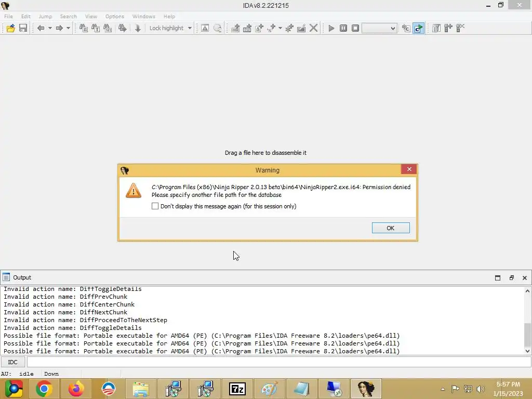The height and width of the screenshot is (399, 532).
Task: Open the Windows menu
Action: 144,16
